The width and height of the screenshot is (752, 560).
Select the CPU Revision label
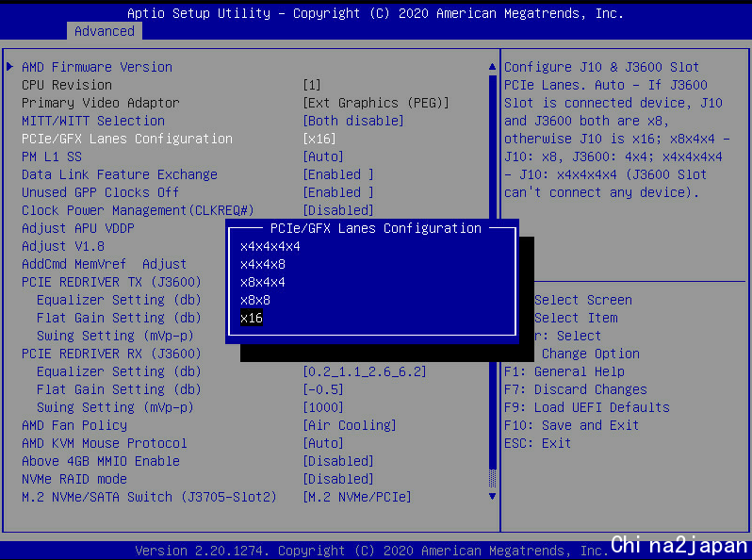[x=67, y=85]
